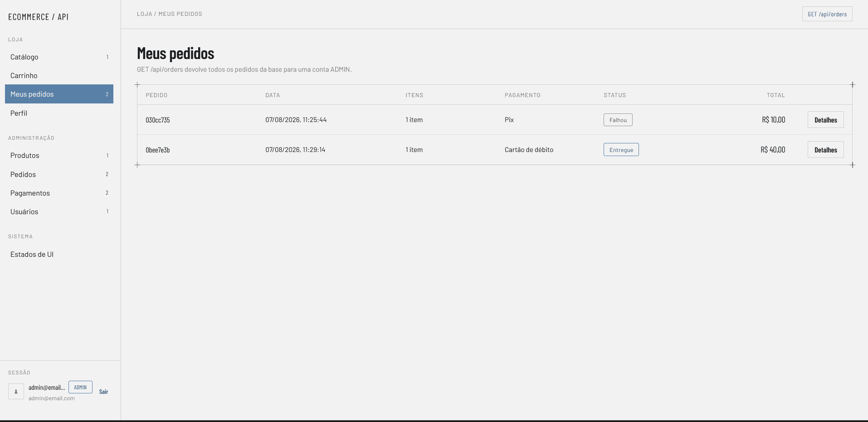Click the LOJA / MEUS PEDIDOS breadcrumb
868x422 pixels.
pos(170,14)
